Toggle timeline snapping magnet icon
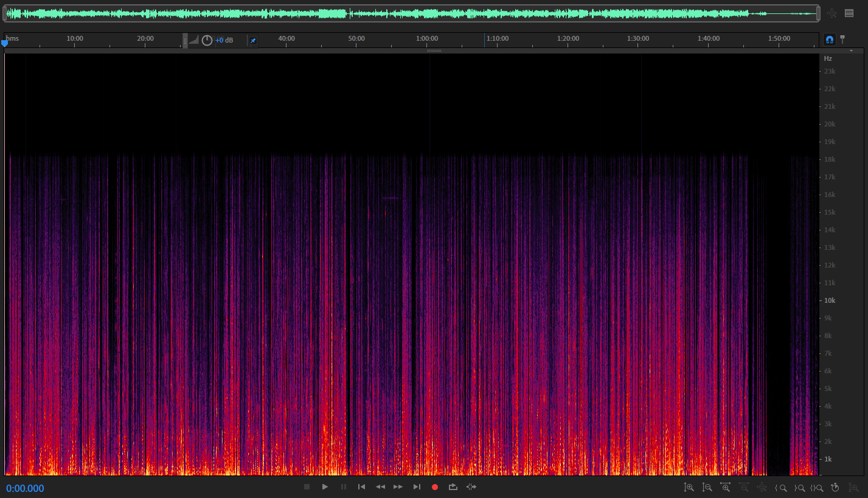This screenshot has width=868, height=498. click(829, 40)
